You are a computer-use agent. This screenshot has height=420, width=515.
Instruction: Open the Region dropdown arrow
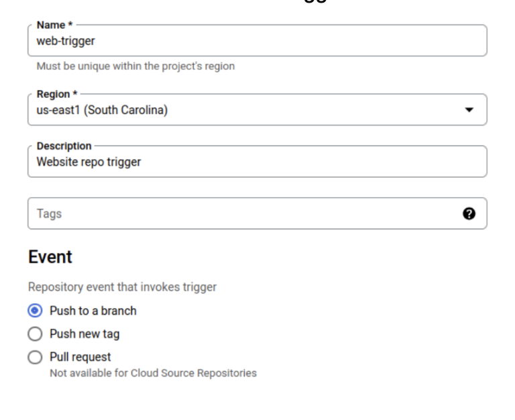469,110
